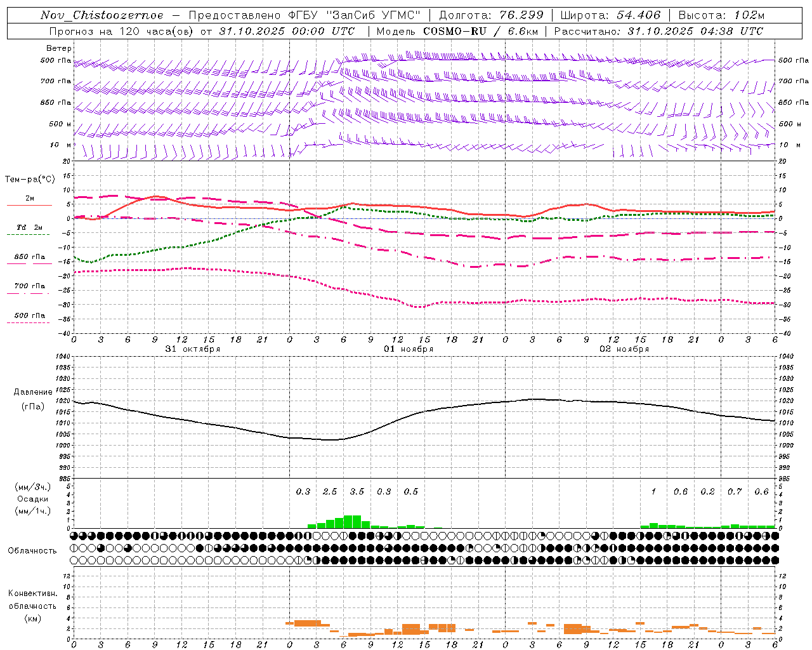The width and height of the screenshot is (812, 650).
Task: Select the elevation text Высота: 102м
Action: coord(721,15)
